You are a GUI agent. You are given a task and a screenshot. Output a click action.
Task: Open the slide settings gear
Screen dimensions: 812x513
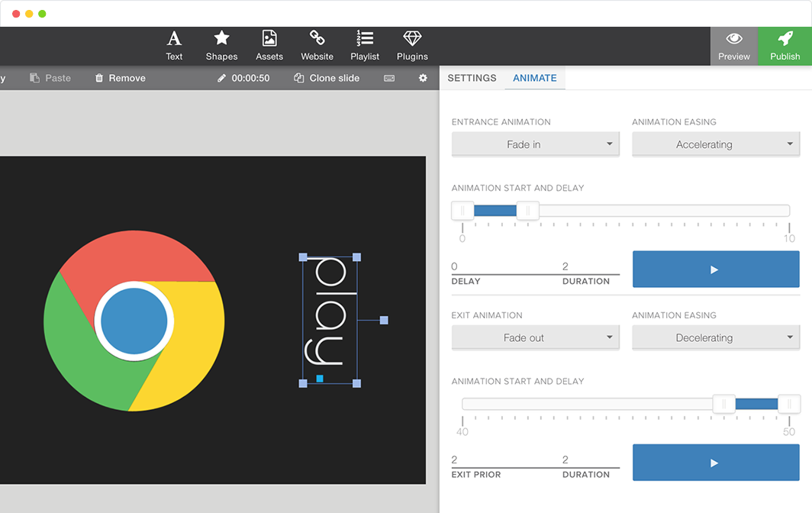pyautogui.click(x=423, y=78)
